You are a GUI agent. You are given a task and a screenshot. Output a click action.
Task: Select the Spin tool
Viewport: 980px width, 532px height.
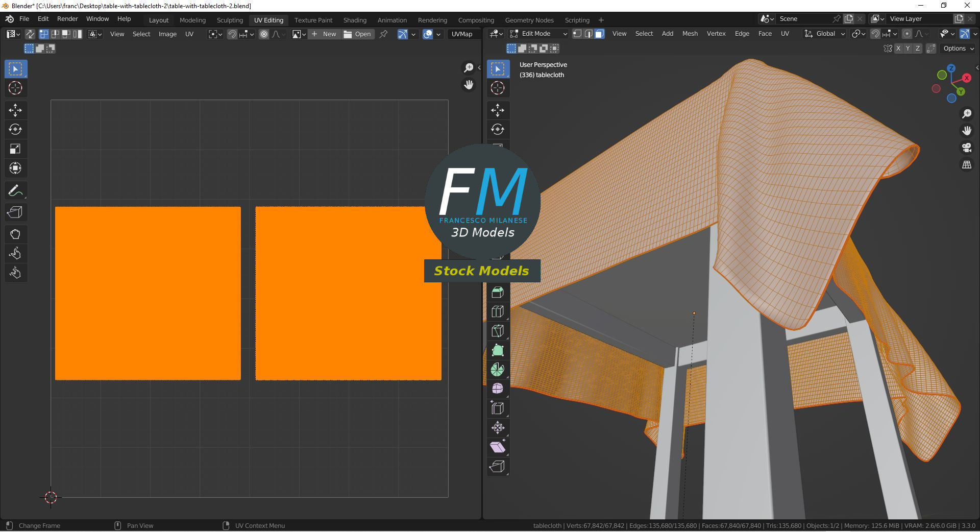coord(498,370)
